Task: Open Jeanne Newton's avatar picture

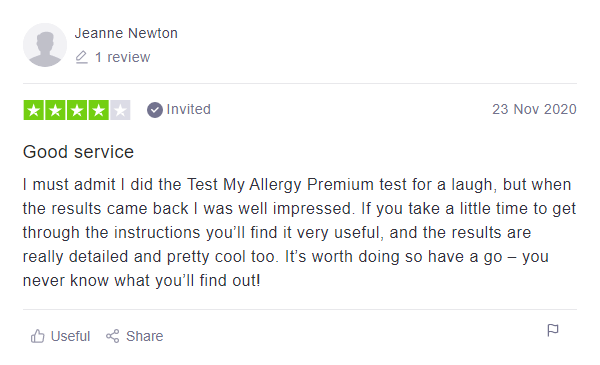Action: point(45,45)
